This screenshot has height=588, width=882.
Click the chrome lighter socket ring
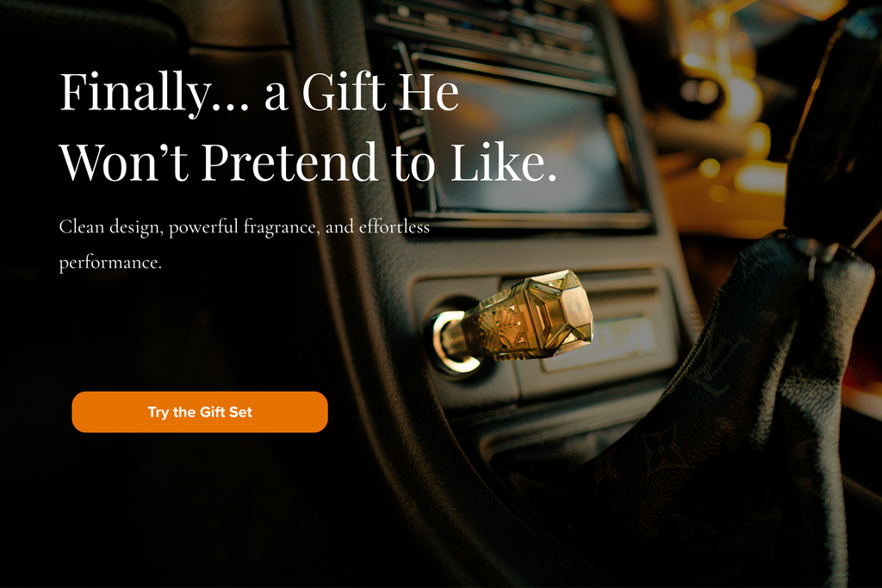coord(450,343)
